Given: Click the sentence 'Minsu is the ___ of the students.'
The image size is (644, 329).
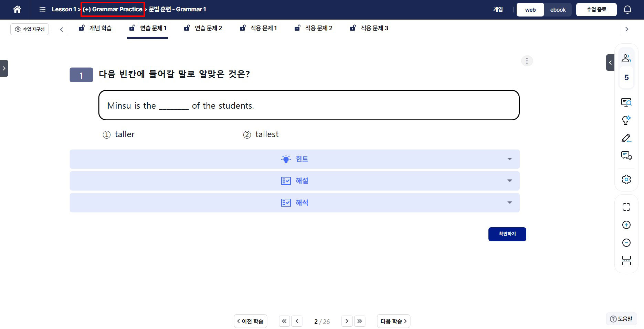Looking at the screenshot, I should (181, 106).
